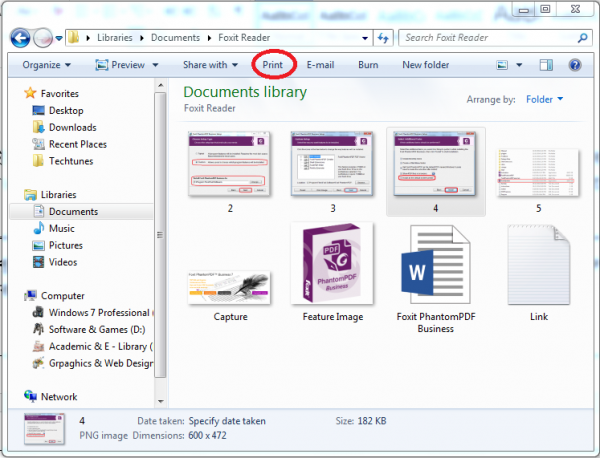Click the navigation pane scrollbar thumb
600x458 pixels.
pos(161,235)
